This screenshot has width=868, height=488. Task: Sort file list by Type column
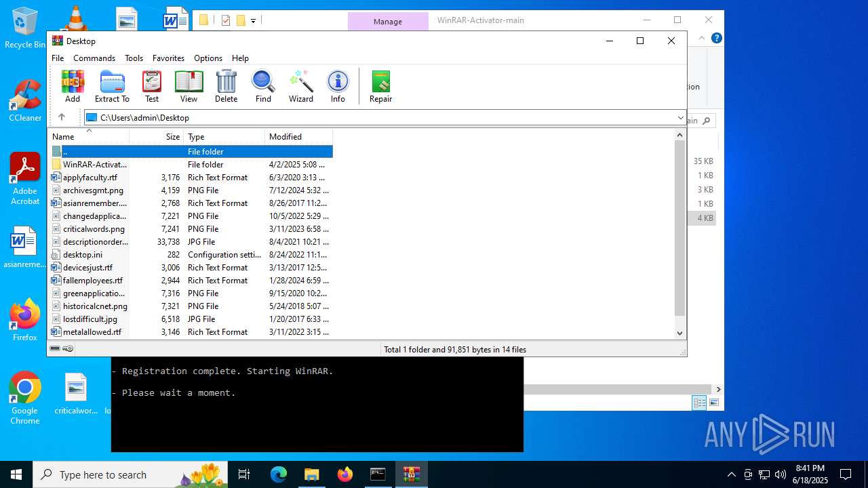[x=224, y=137]
